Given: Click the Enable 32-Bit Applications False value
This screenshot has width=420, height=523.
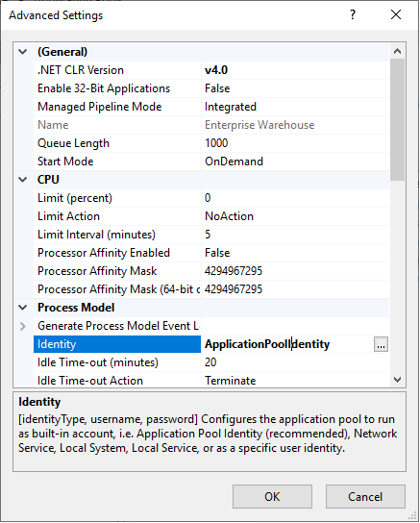Looking at the screenshot, I should 295,88.
